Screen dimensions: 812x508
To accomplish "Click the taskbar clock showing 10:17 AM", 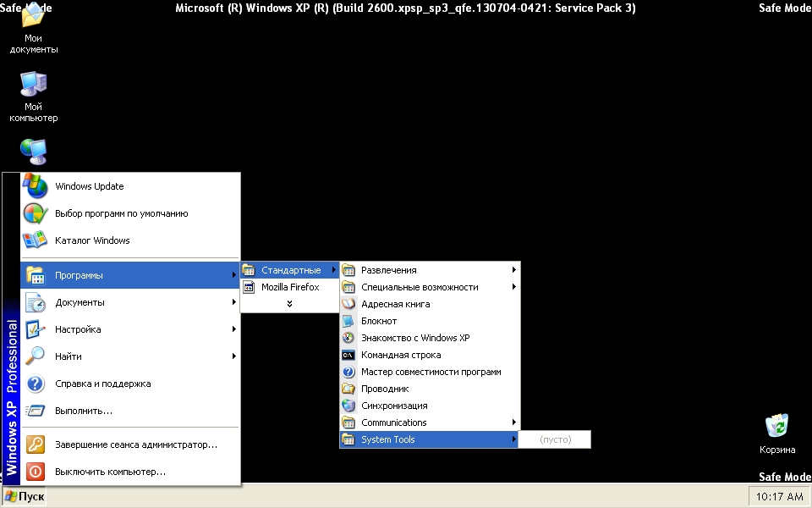I will tap(778, 496).
